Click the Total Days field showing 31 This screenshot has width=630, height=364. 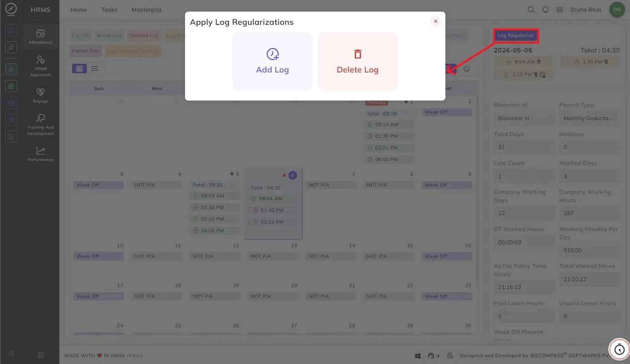[524, 147]
